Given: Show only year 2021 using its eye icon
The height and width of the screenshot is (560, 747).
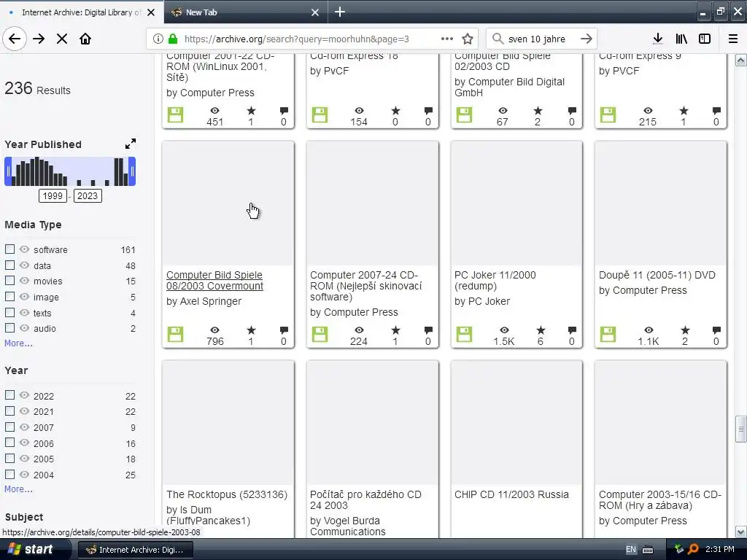Looking at the screenshot, I should (24, 411).
